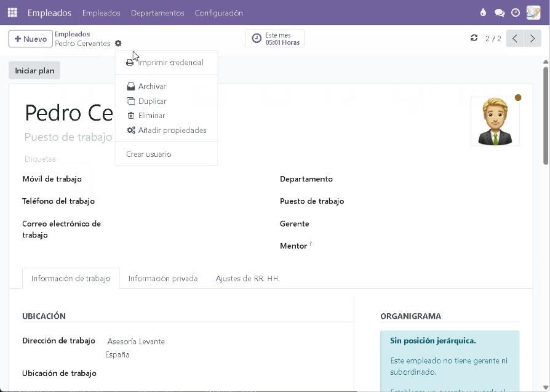The width and height of the screenshot is (550, 392).
Task: Choose Archivar in the actions menu
Action: (x=152, y=87)
